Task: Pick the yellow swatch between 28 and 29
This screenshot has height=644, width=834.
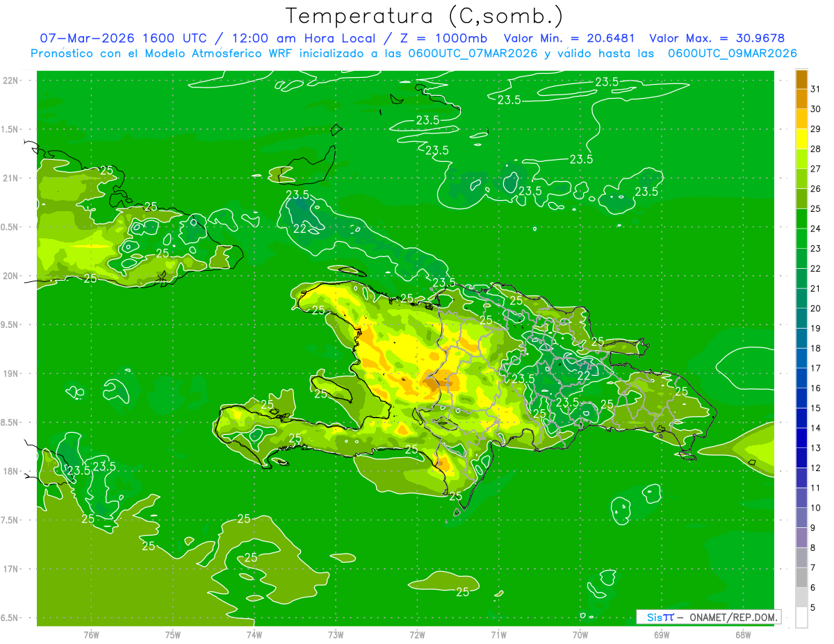Action: 801,139
